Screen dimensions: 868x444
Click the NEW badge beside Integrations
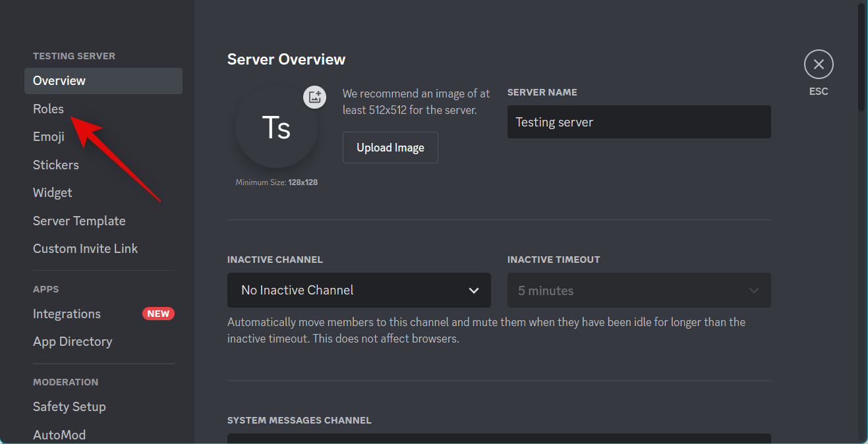(x=158, y=314)
